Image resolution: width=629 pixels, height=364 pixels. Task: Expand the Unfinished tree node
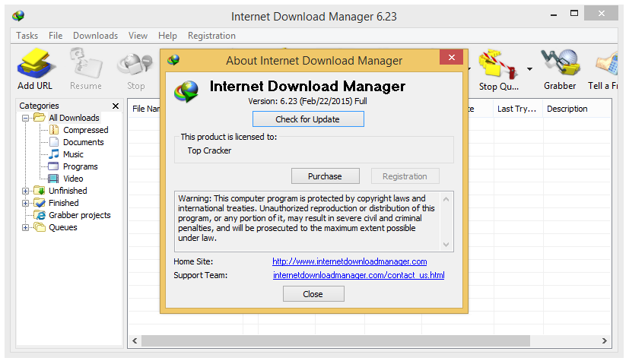tap(25, 191)
